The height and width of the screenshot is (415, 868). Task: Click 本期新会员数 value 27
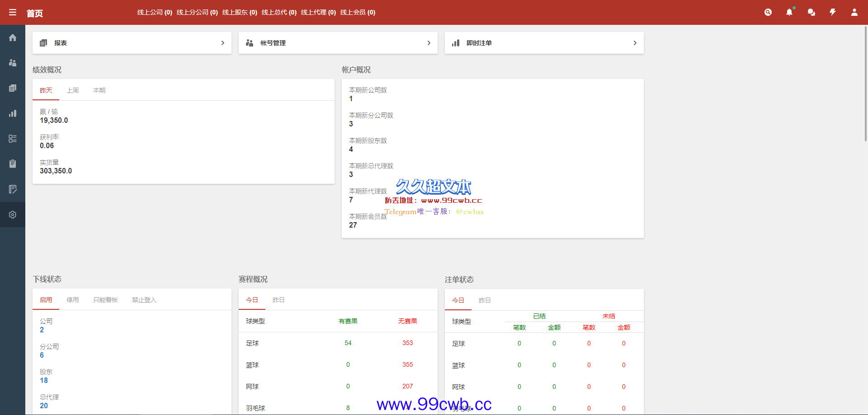pos(353,225)
